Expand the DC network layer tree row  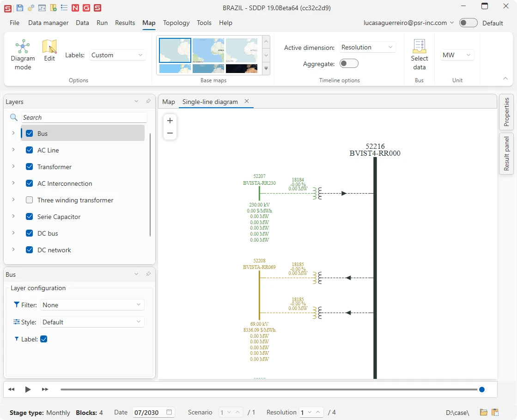tap(13, 250)
